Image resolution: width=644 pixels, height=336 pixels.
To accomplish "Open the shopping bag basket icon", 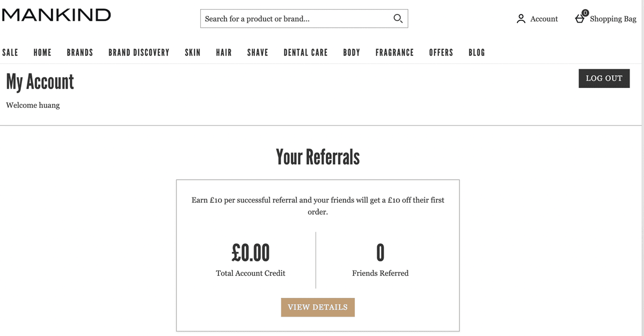I will [581, 18].
